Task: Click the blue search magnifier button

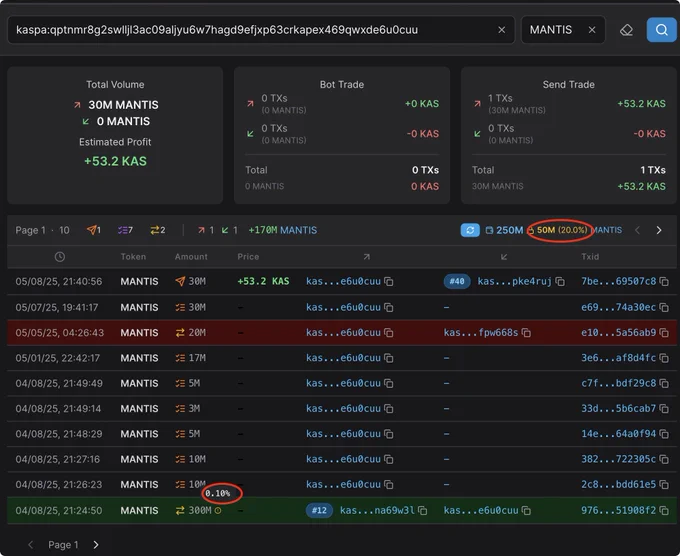Action: (661, 29)
